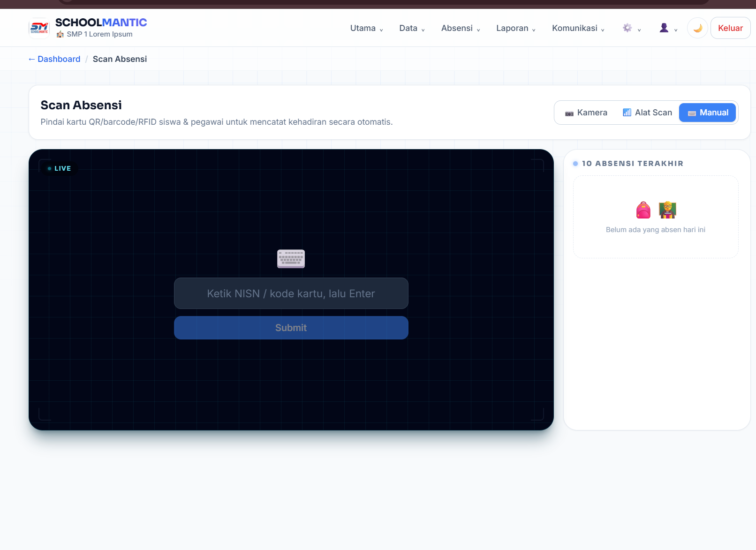The height and width of the screenshot is (550, 756).
Task: Click the 'SMP 1 Lorem Ipsum' school name
Action: click(99, 34)
